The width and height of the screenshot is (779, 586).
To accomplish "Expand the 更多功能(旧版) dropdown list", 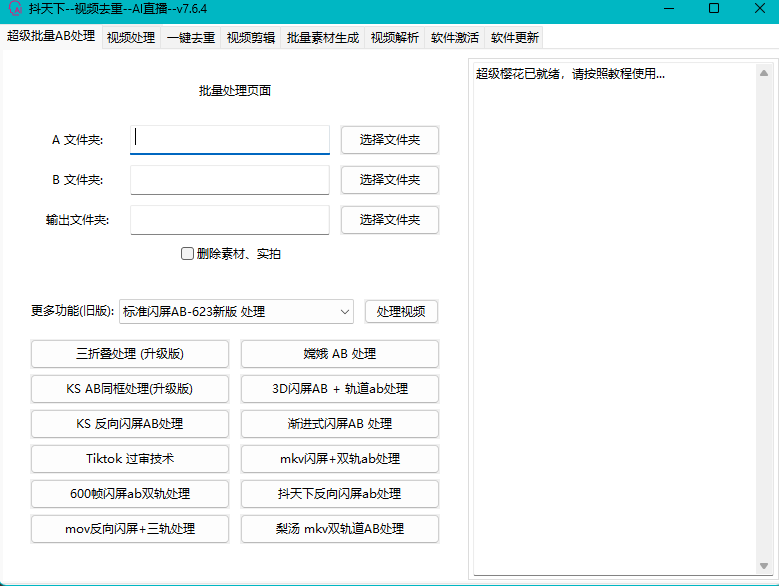I will point(345,312).
